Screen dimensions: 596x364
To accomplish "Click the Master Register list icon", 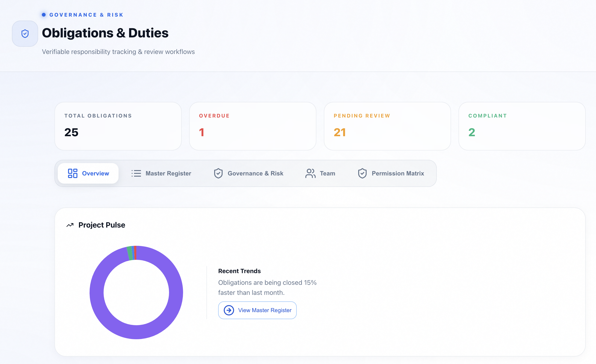I will click(136, 173).
